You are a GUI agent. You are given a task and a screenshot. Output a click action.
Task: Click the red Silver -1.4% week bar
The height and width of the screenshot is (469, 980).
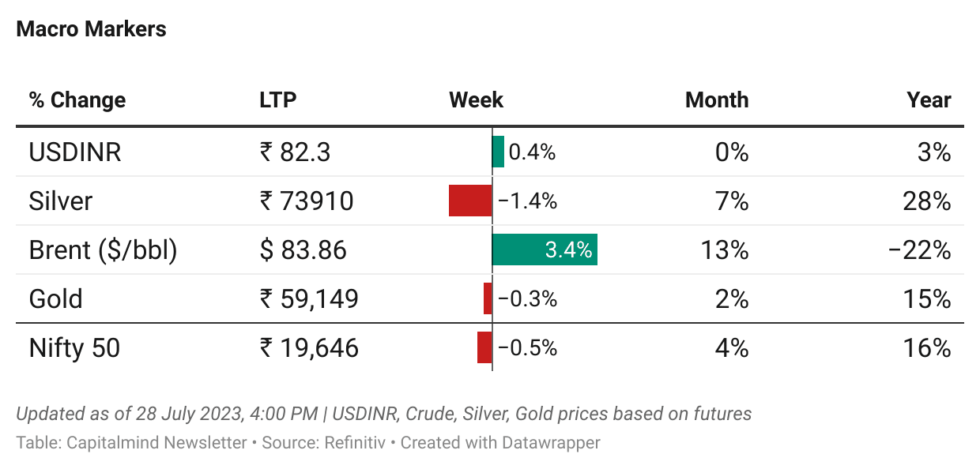tap(469, 201)
